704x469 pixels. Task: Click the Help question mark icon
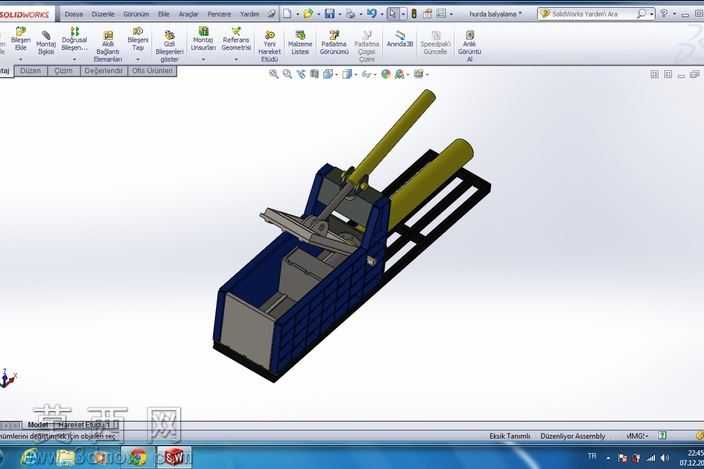[664, 14]
